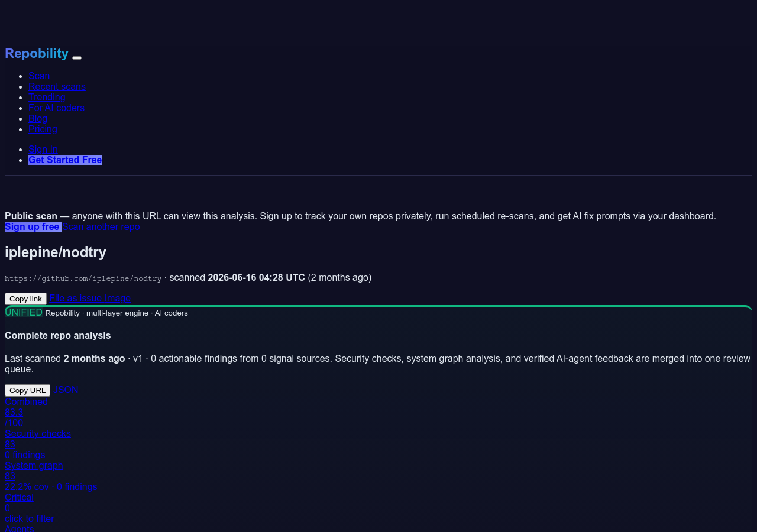Image resolution: width=757 pixels, height=532 pixels.
Task: Filter by Critical findings card
Action: click(30, 508)
